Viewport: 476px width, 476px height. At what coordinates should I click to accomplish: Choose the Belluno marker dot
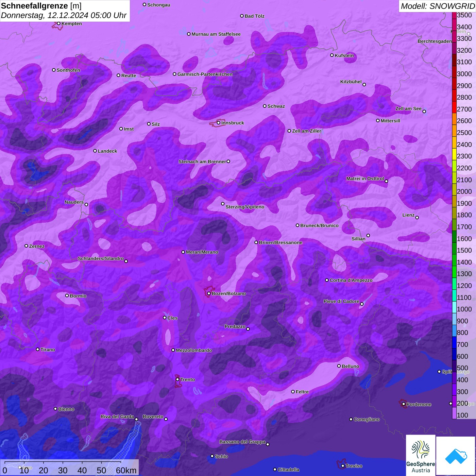(339, 366)
